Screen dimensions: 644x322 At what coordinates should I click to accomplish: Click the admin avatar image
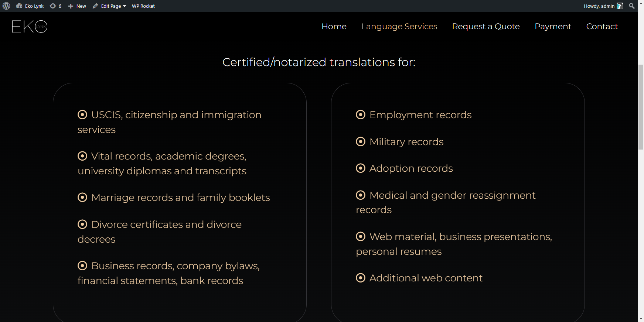coord(620,6)
